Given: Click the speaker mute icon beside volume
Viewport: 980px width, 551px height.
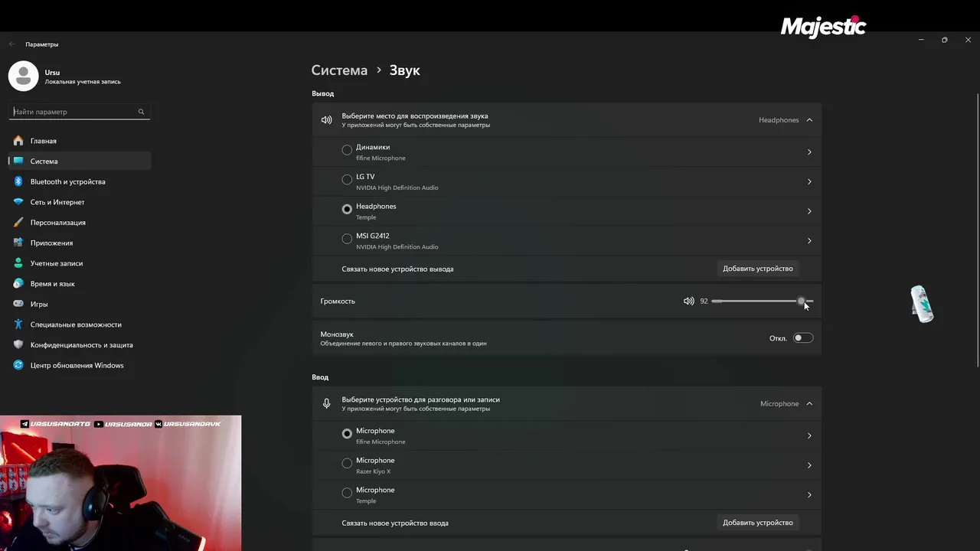Looking at the screenshot, I should coord(688,302).
